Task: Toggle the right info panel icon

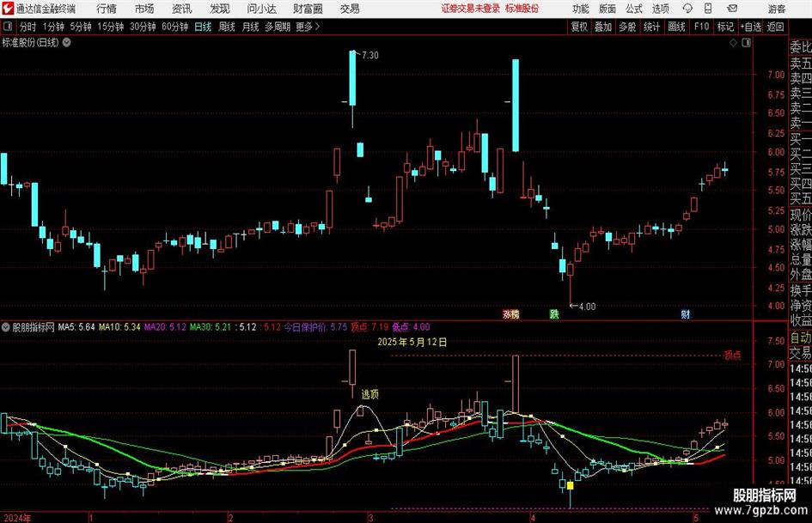Action: pyautogui.click(x=746, y=43)
